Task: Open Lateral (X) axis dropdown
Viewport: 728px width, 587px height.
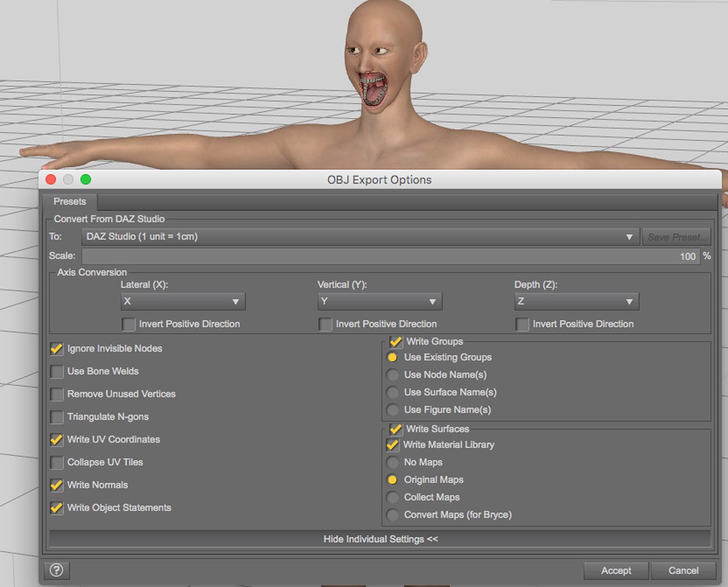Action: click(x=183, y=301)
